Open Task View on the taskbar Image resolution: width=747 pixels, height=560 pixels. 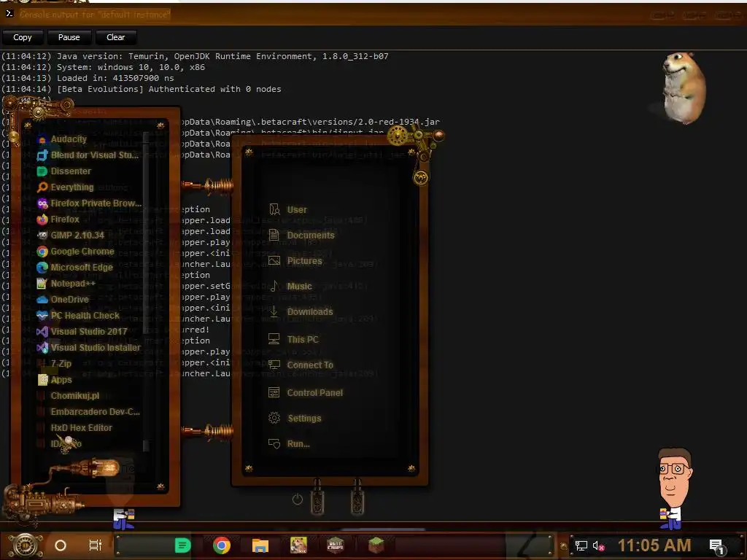tap(96, 545)
